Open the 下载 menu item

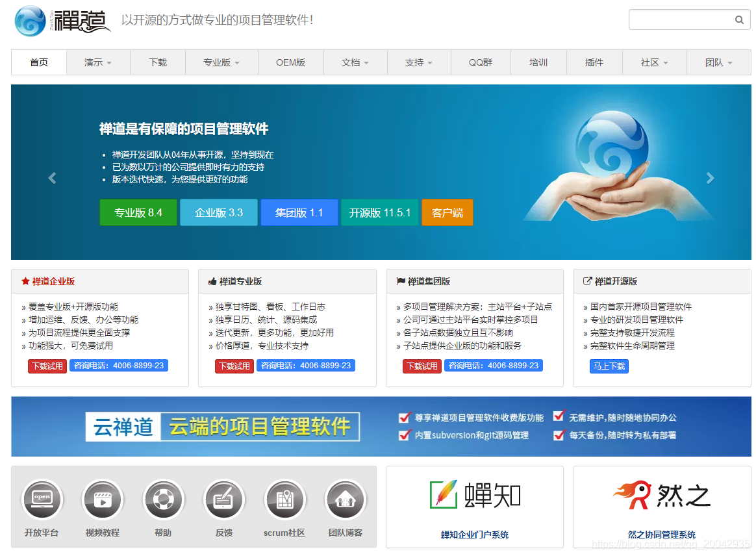point(158,62)
